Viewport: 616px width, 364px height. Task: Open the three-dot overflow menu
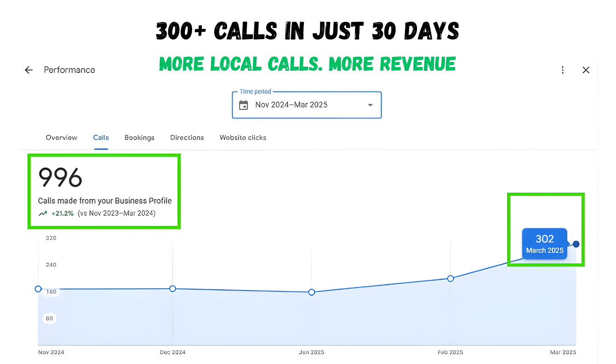[x=563, y=70]
